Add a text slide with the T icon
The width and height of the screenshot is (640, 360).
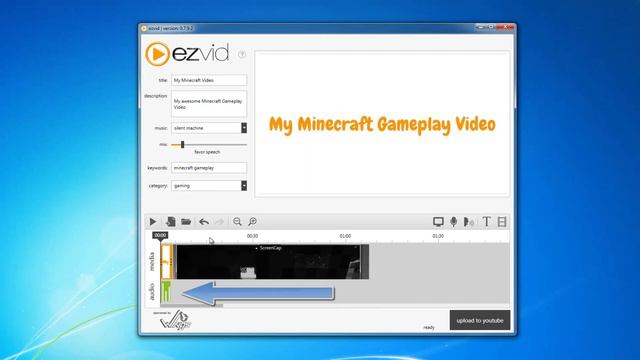(x=487, y=222)
